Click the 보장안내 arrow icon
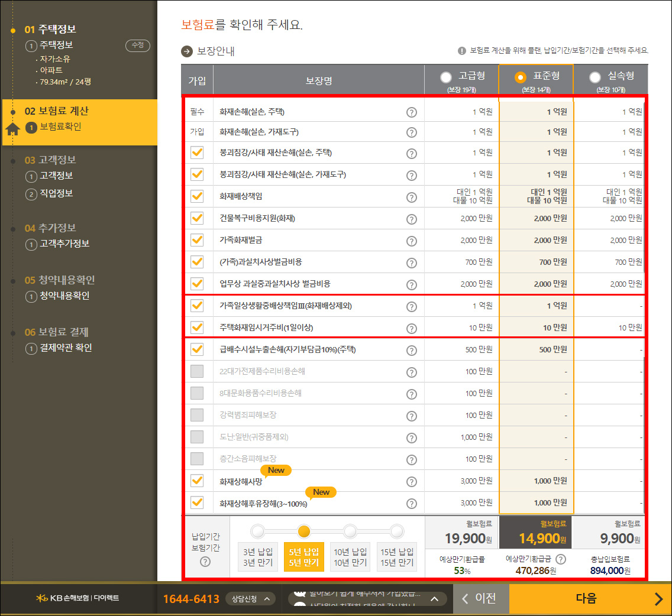The width and height of the screenshot is (672, 616). tap(184, 51)
